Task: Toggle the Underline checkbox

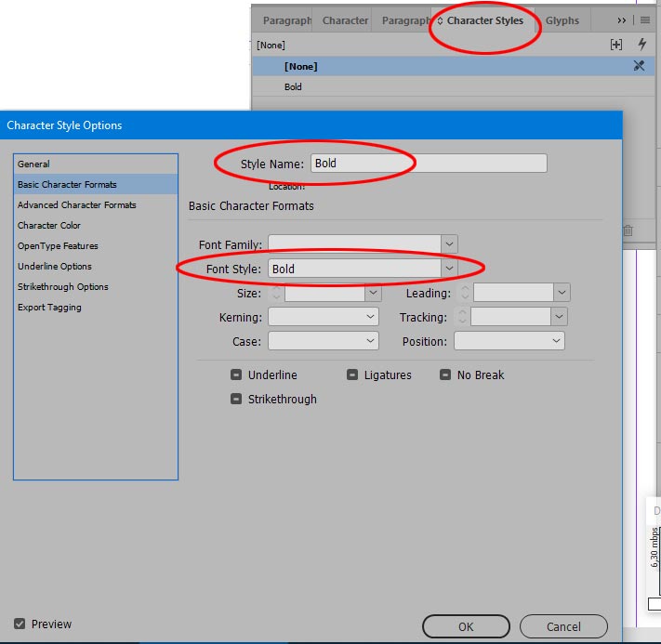Action: click(236, 375)
